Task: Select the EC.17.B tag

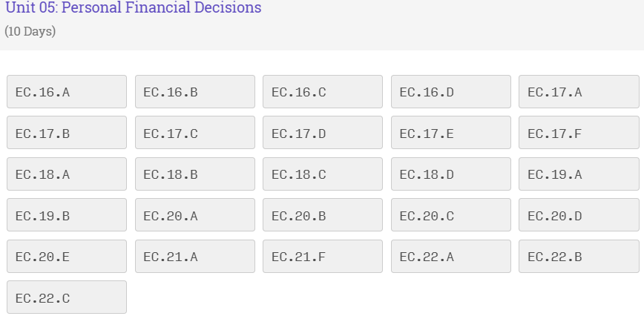Action: click(x=67, y=134)
